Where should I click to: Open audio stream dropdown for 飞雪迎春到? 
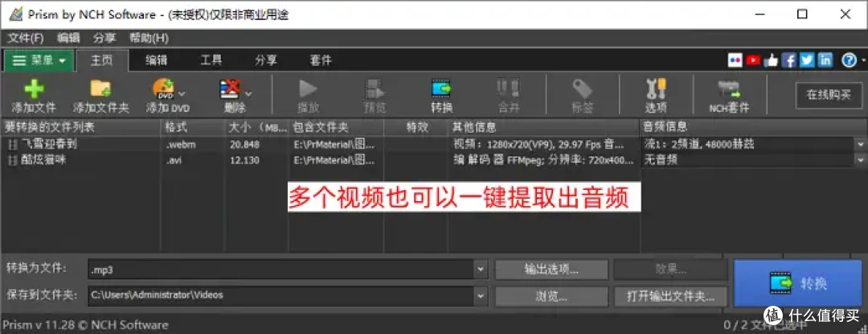(862, 145)
